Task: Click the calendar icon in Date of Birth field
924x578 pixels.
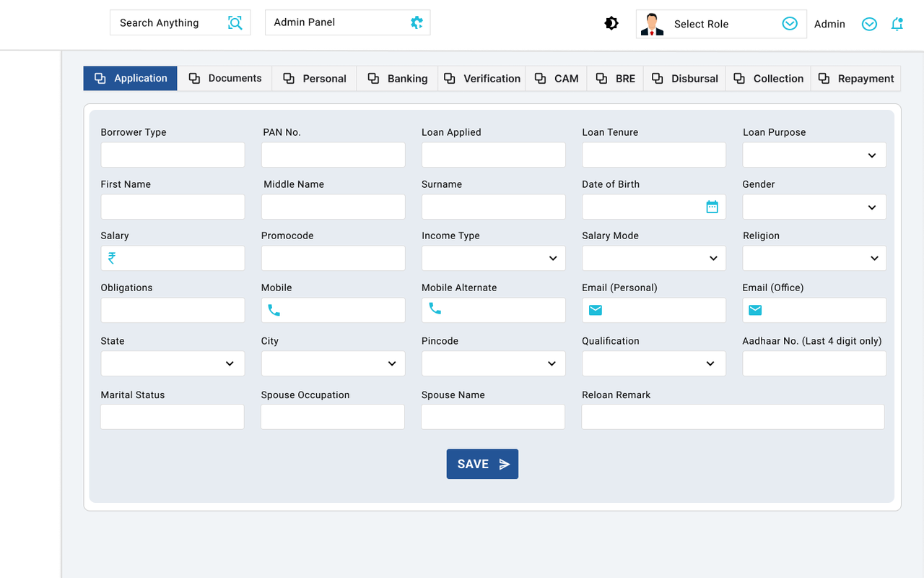Action: 712,207
